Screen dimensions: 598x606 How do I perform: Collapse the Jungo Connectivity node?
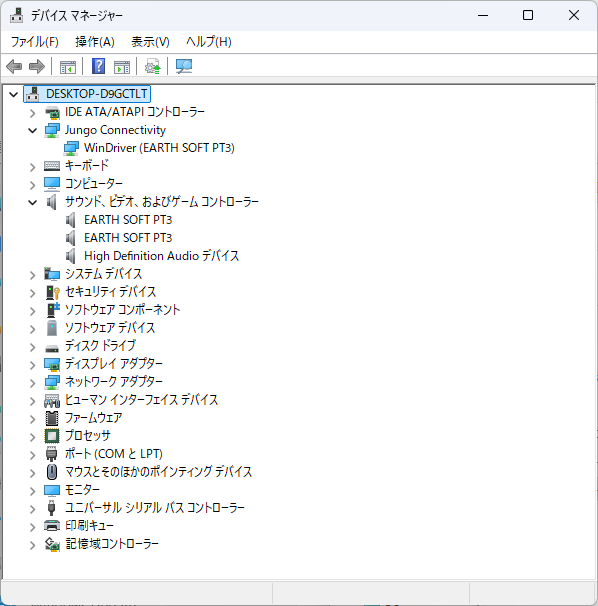click(x=32, y=131)
